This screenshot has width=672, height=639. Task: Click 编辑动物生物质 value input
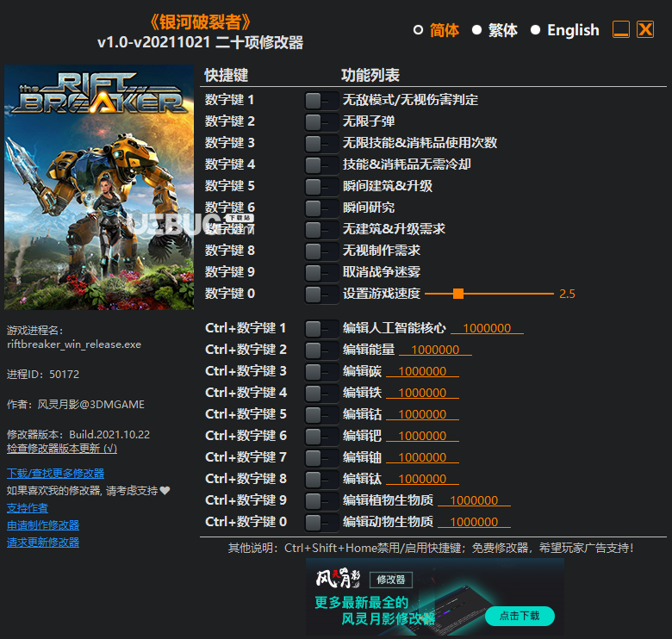tap(474, 522)
